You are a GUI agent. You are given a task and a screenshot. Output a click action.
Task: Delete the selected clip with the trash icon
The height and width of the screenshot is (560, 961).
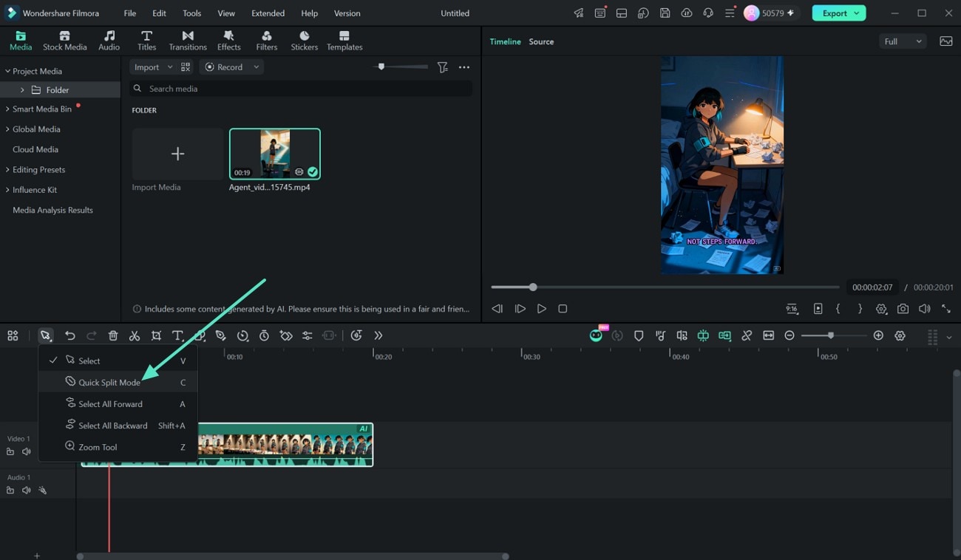click(x=113, y=335)
